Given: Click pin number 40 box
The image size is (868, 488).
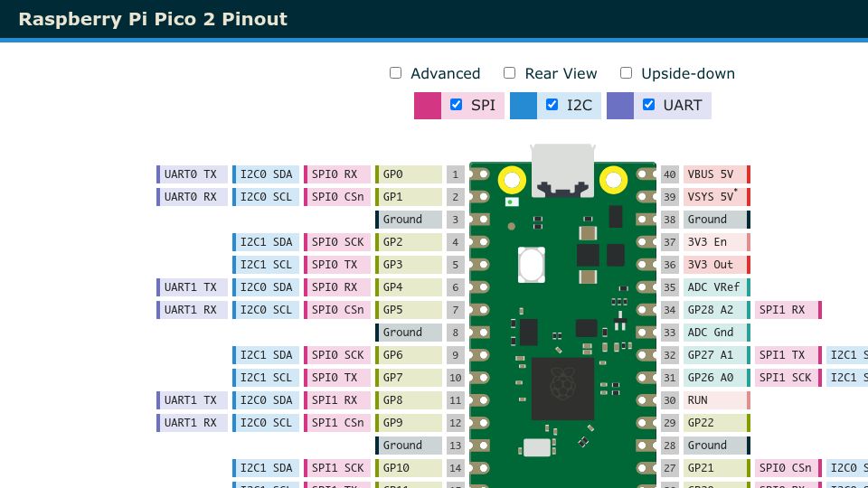Looking at the screenshot, I should [670, 174].
